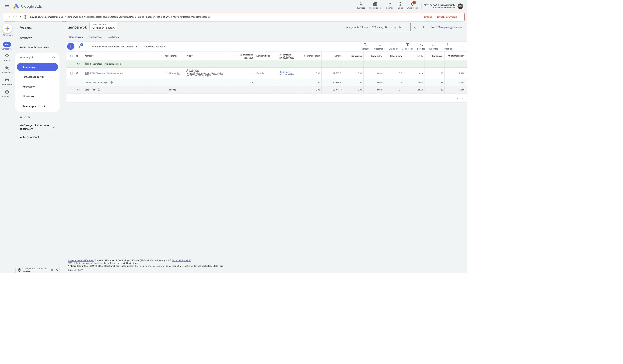The width and height of the screenshot is (623, 364).
Task: Switch to the Kampányok tab
Action: 76,37
